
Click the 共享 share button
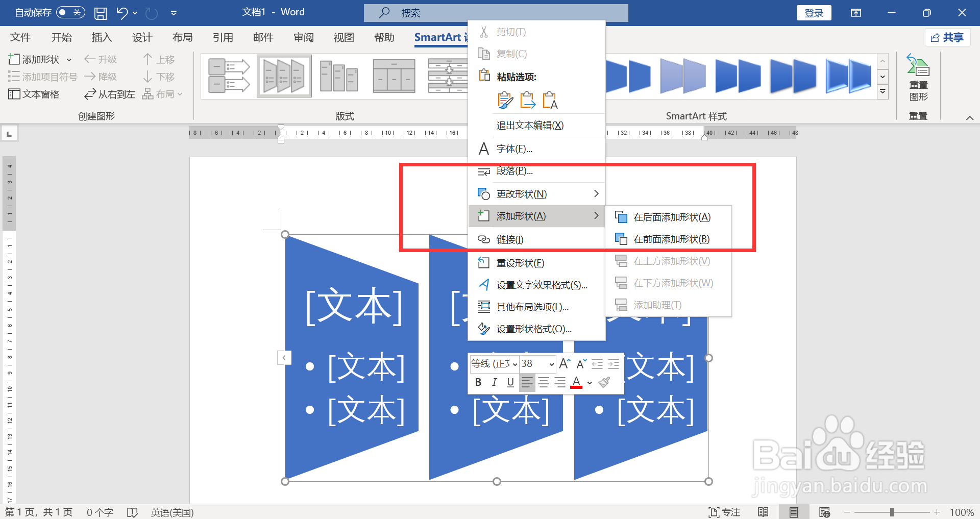pyautogui.click(x=947, y=37)
